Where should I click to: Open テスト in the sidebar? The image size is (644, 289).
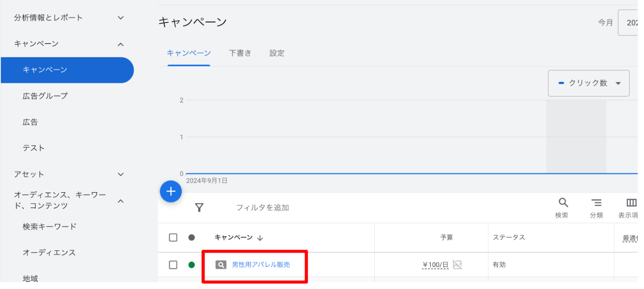click(x=33, y=148)
